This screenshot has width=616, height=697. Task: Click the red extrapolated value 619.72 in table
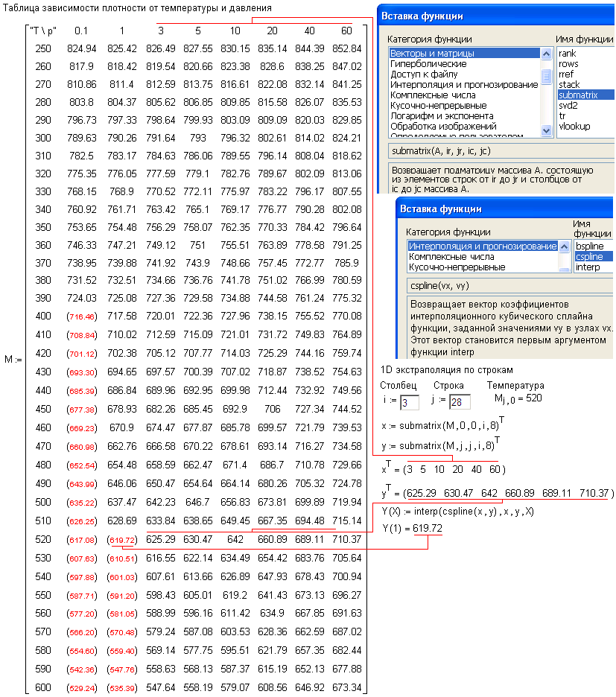tap(122, 540)
